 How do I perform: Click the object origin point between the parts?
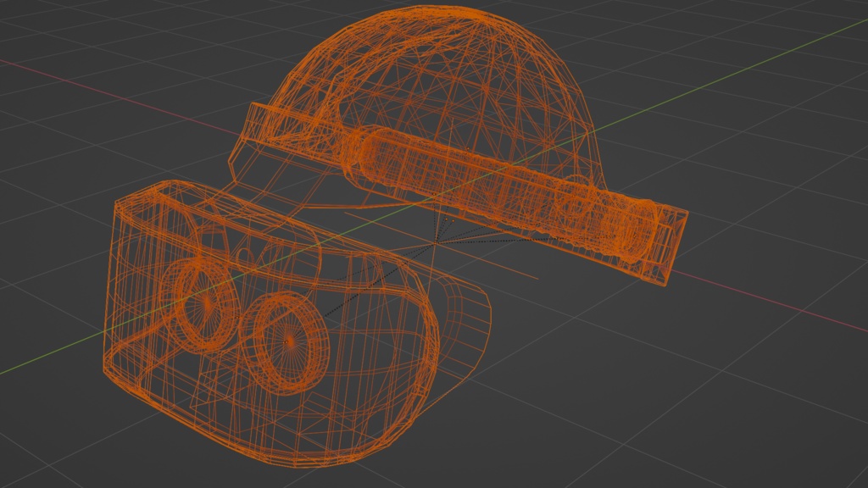click(437, 244)
